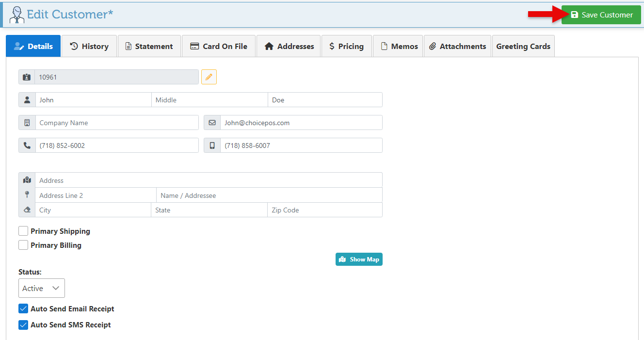The width and height of the screenshot is (644, 340).
Task: Check the Primary Billing checkbox
Action: click(23, 245)
